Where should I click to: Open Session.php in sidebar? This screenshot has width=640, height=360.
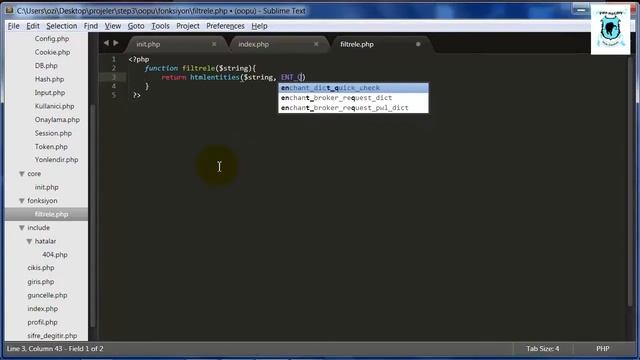point(53,133)
